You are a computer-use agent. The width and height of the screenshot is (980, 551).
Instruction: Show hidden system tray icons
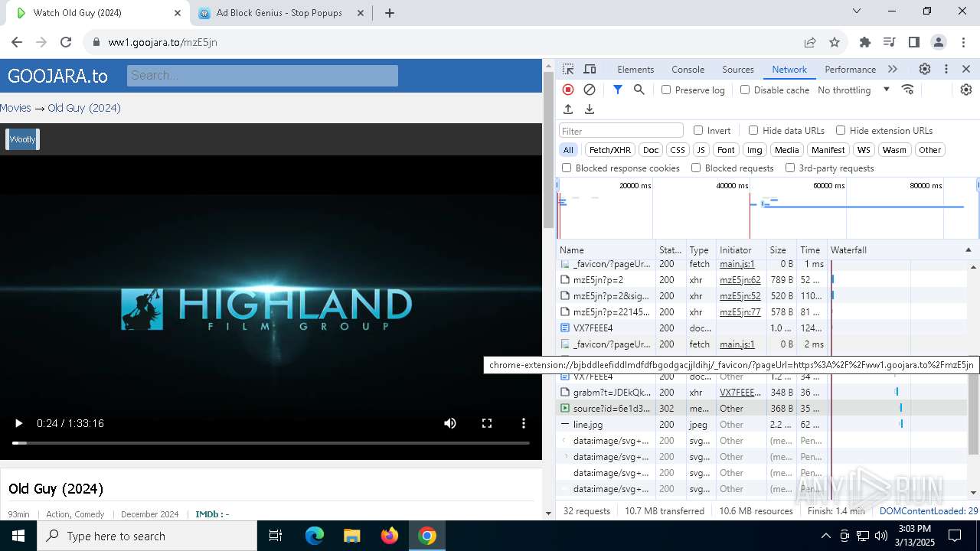point(825,536)
